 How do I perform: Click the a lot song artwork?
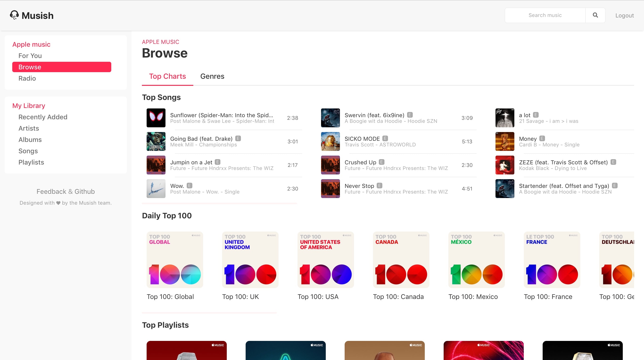pos(505,118)
